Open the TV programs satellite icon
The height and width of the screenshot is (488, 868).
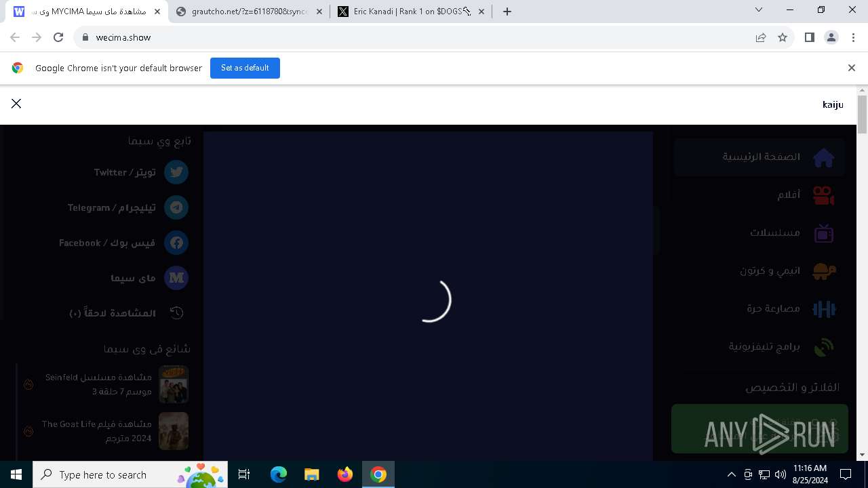pyautogui.click(x=824, y=347)
